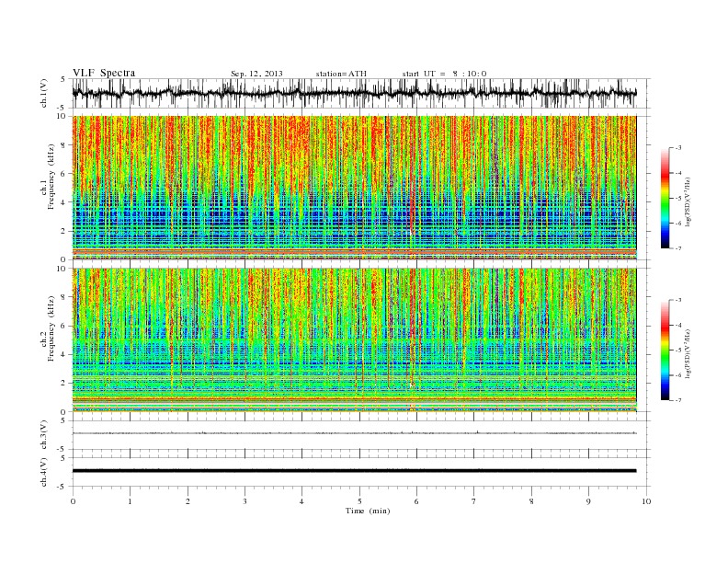Click the "start UT = 8:10:0" header text

pyautogui.click(x=444, y=74)
